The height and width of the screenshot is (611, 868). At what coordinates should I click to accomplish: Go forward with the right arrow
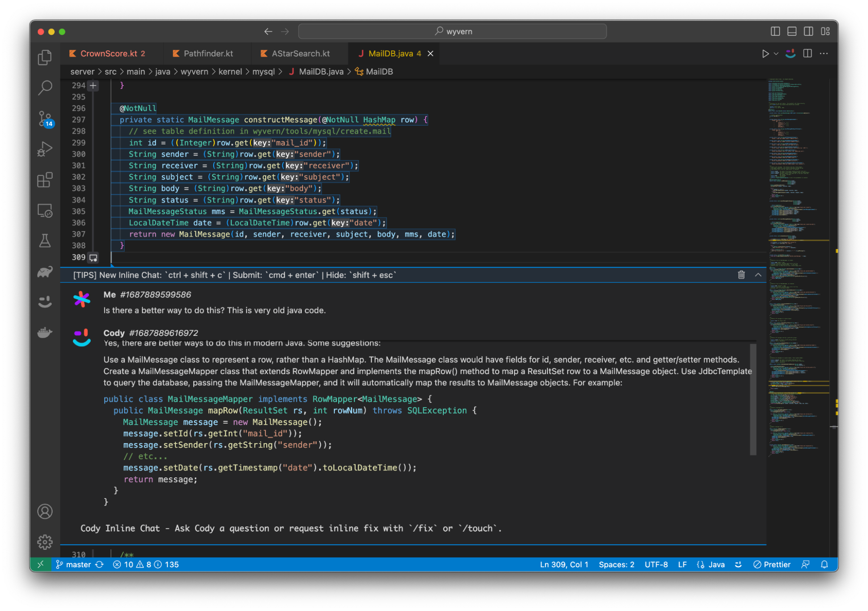(285, 31)
